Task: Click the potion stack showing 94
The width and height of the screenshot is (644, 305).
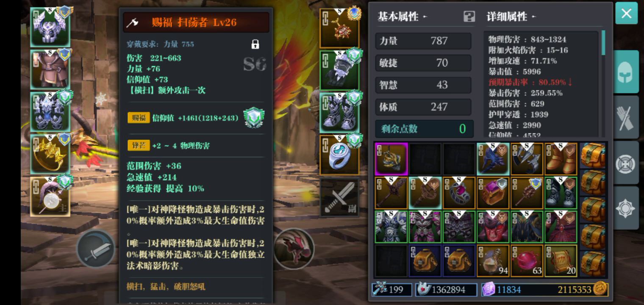Action: pyautogui.click(x=493, y=261)
